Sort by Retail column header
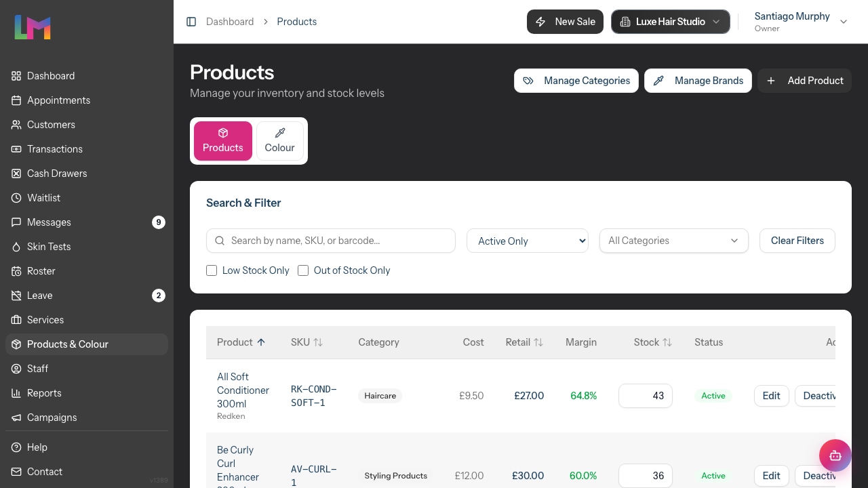The image size is (868, 488). click(x=524, y=342)
